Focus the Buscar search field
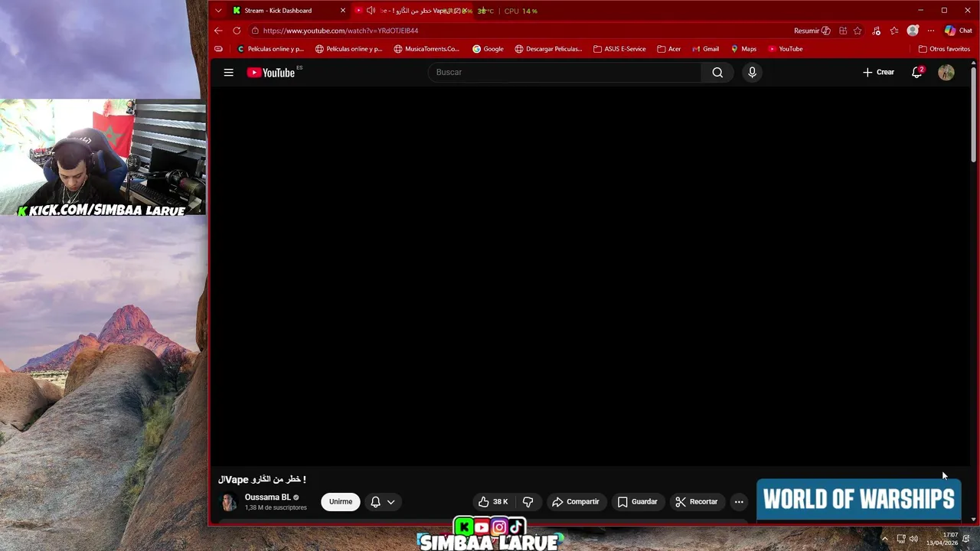The height and width of the screenshot is (551, 980). click(565, 72)
